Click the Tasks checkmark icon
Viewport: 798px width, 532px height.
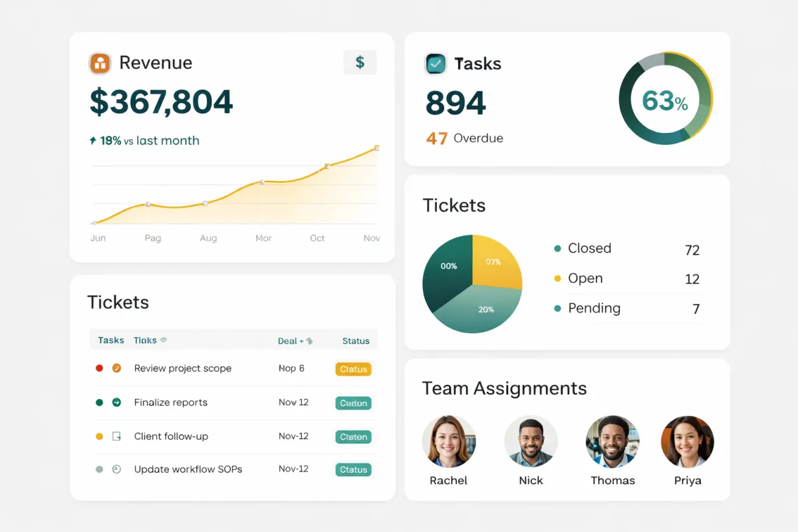pos(434,63)
